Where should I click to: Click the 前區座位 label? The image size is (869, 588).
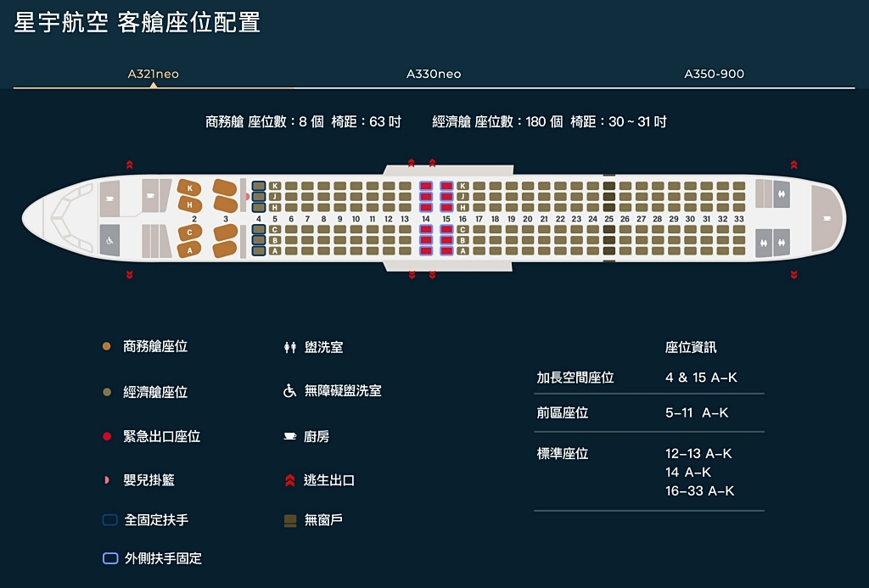(562, 413)
